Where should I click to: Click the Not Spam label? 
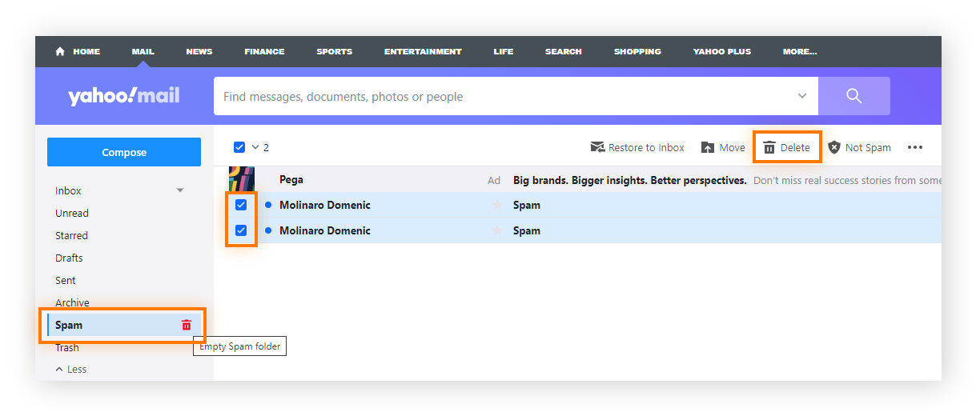[868, 147]
